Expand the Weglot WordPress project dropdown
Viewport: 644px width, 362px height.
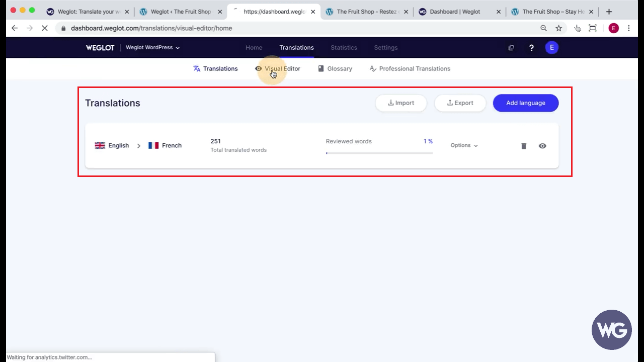click(x=153, y=48)
